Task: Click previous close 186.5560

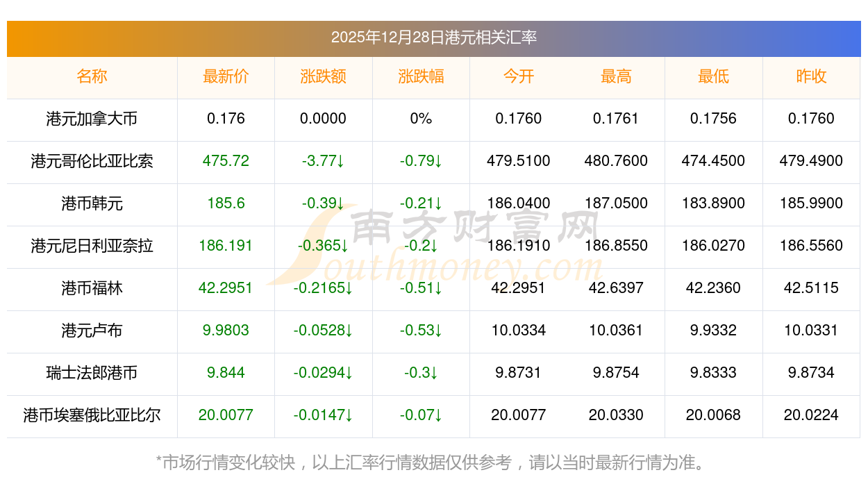Action: click(811, 246)
